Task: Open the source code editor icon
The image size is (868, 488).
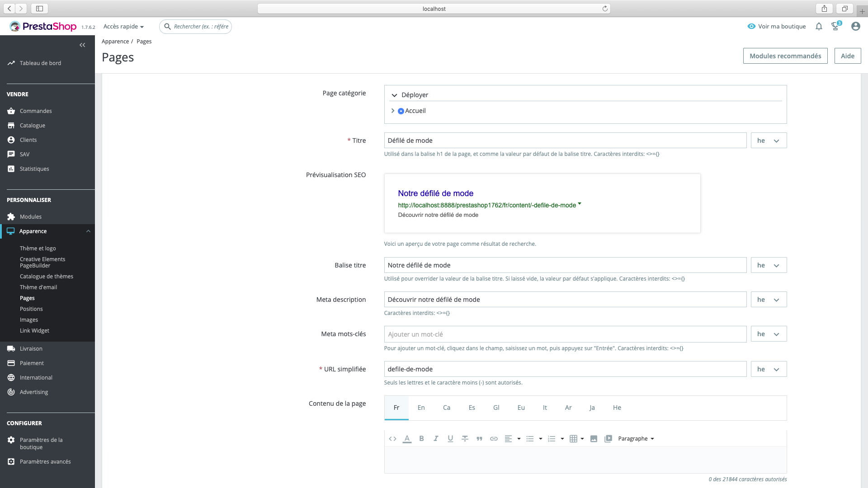Action: pos(392,439)
